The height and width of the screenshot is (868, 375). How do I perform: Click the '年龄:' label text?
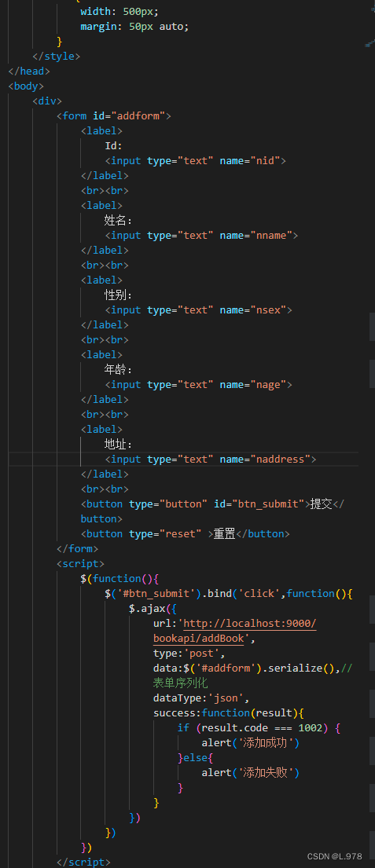(119, 369)
